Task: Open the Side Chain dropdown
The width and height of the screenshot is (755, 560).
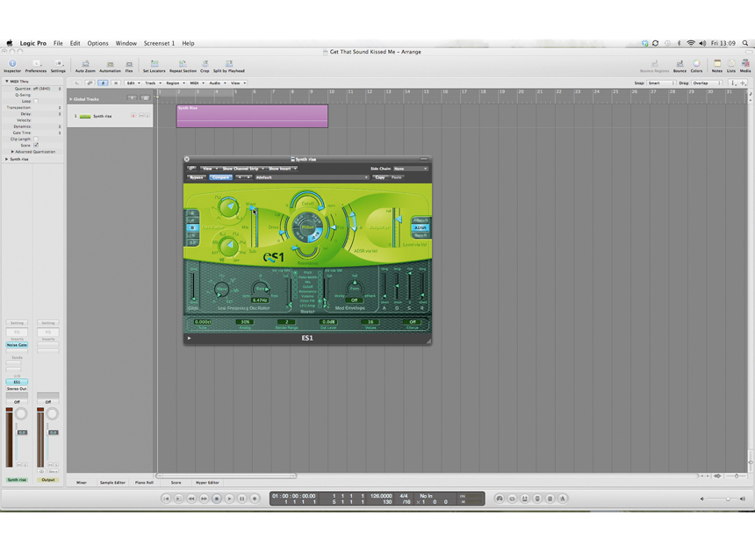Action: tap(410, 169)
